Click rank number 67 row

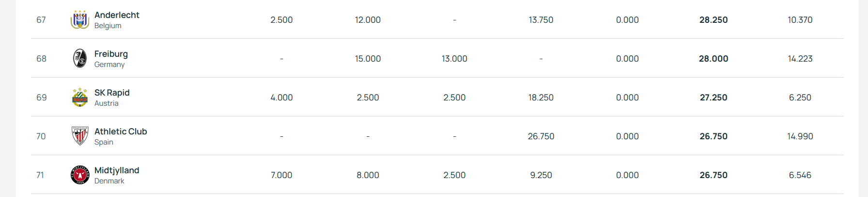437,20
